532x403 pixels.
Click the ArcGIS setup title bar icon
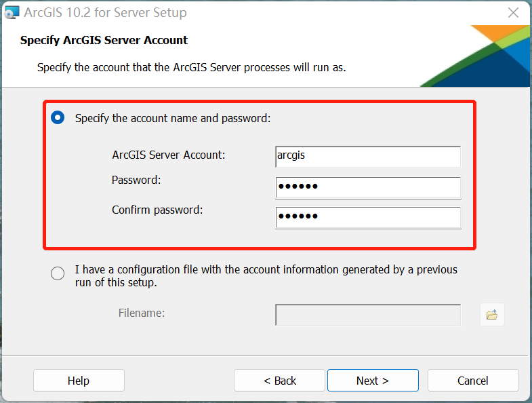point(12,13)
